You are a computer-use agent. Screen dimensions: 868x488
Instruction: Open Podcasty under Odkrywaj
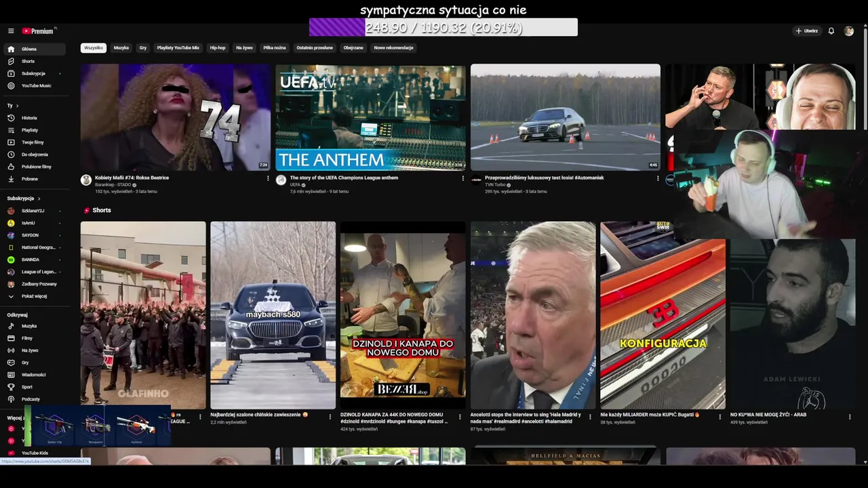(35, 399)
